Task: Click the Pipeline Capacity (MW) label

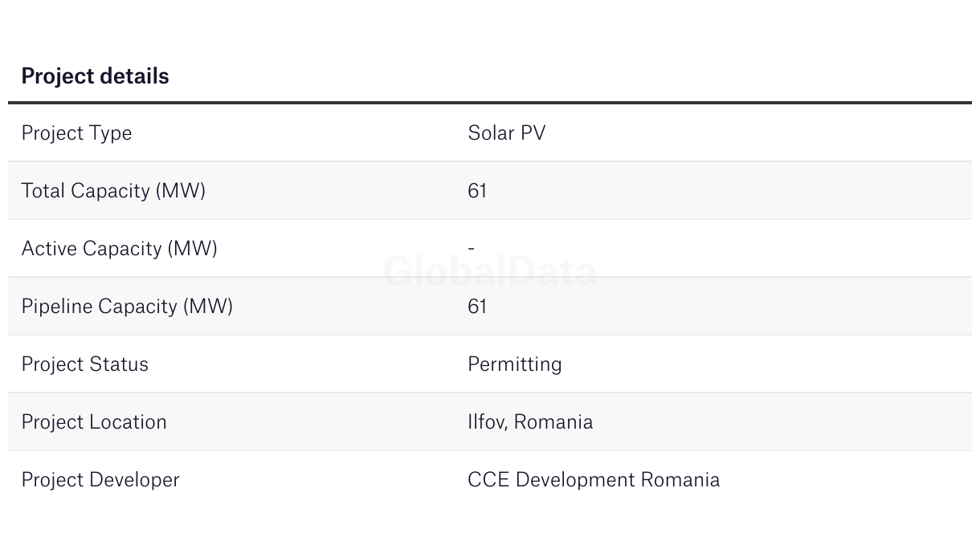Action: click(127, 307)
